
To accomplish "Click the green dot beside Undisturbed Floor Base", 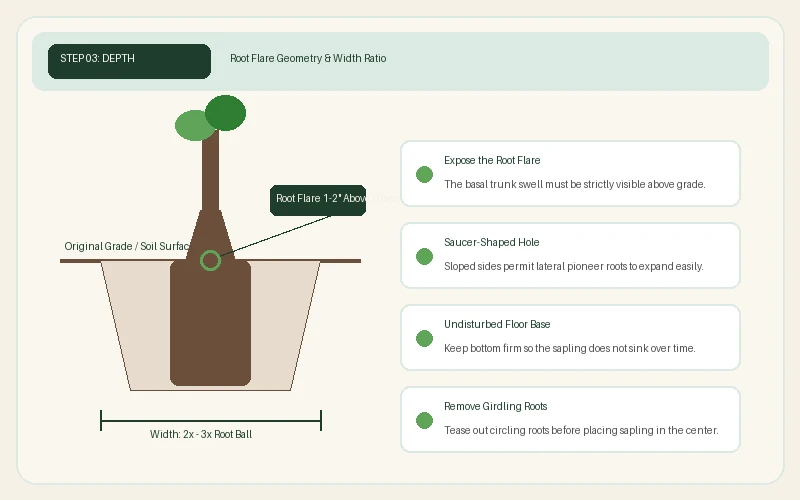I will coord(424,338).
